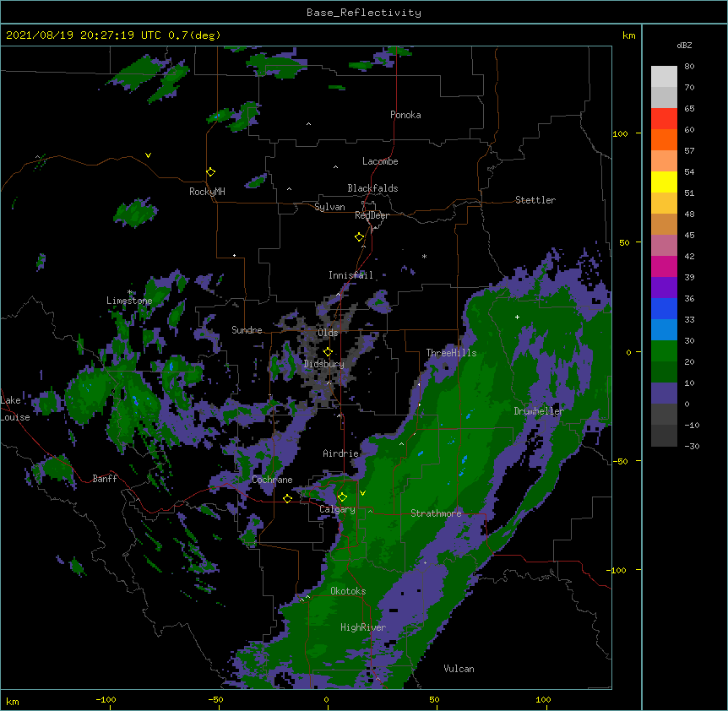Click the -30 value in the dBZ legend
Screen dimensions: 728x711
coord(692,446)
